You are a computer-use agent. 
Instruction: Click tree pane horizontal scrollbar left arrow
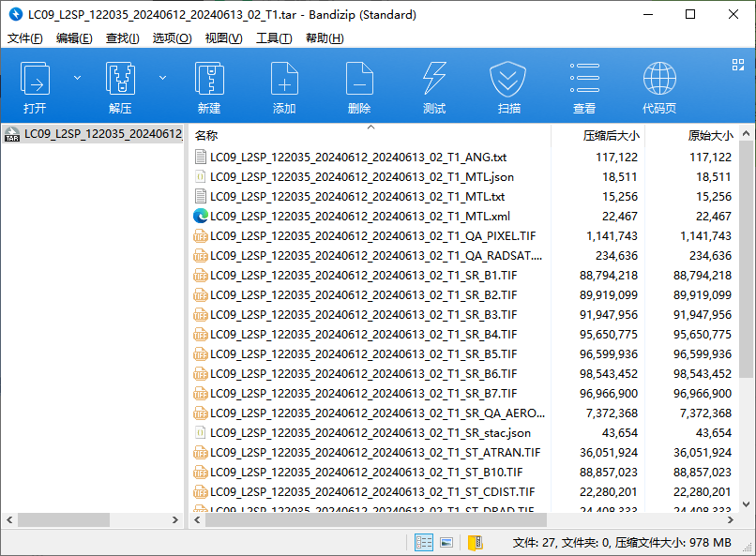point(9,519)
